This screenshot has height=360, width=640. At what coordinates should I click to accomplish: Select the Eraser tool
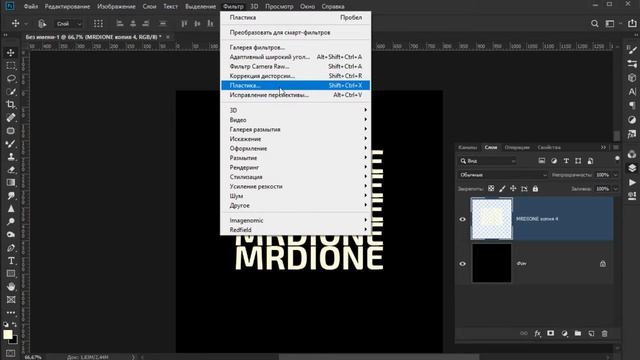[11, 170]
